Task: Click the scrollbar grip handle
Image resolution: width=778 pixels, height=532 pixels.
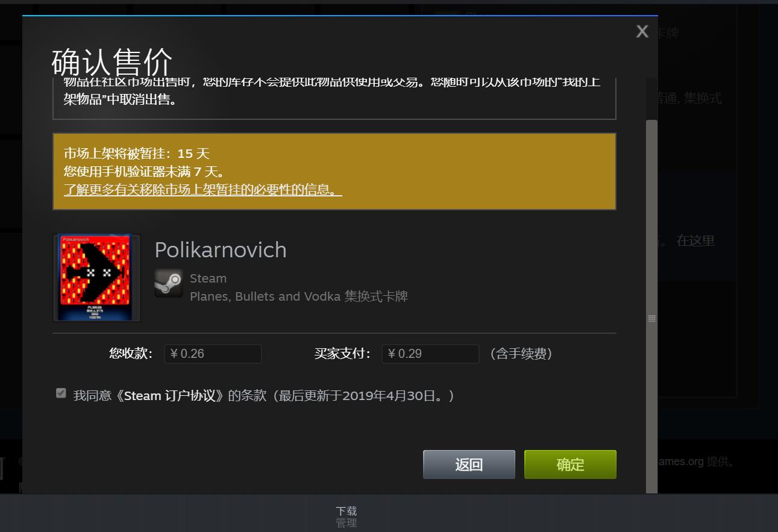Action: [651, 318]
